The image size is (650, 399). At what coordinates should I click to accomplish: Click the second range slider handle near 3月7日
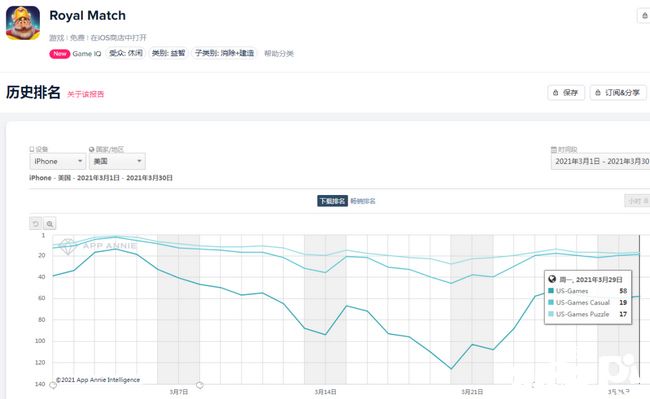(x=200, y=385)
